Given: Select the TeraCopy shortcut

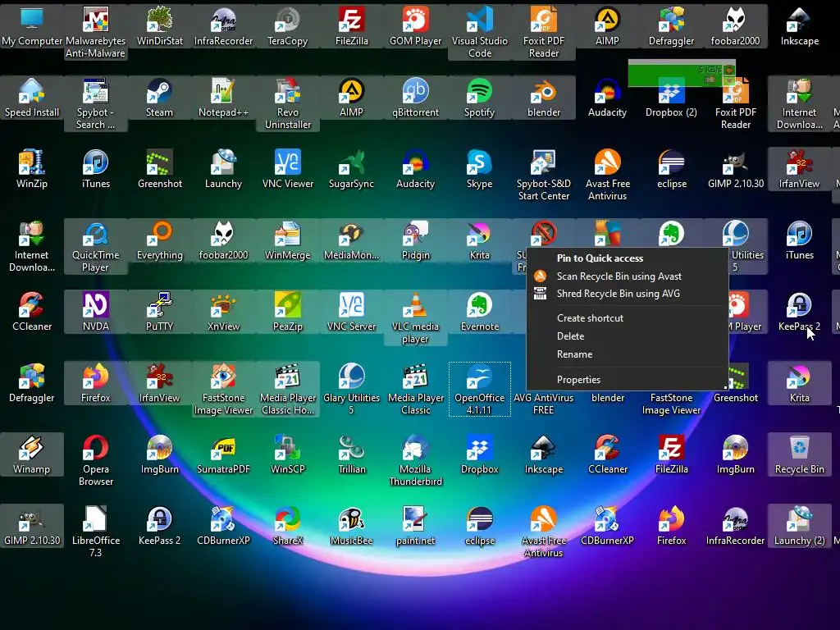Looking at the screenshot, I should pos(288,26).
